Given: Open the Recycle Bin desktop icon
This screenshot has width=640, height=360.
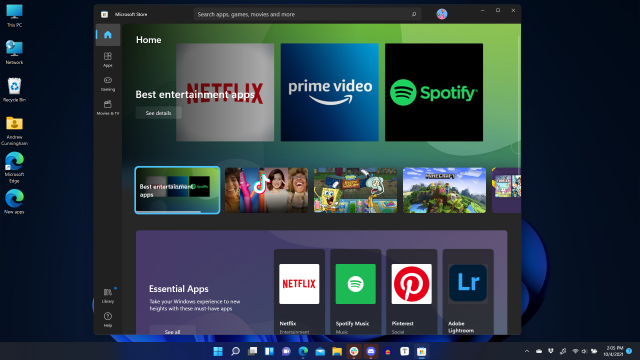Looking at the screenshot, I should click(14, 90).
